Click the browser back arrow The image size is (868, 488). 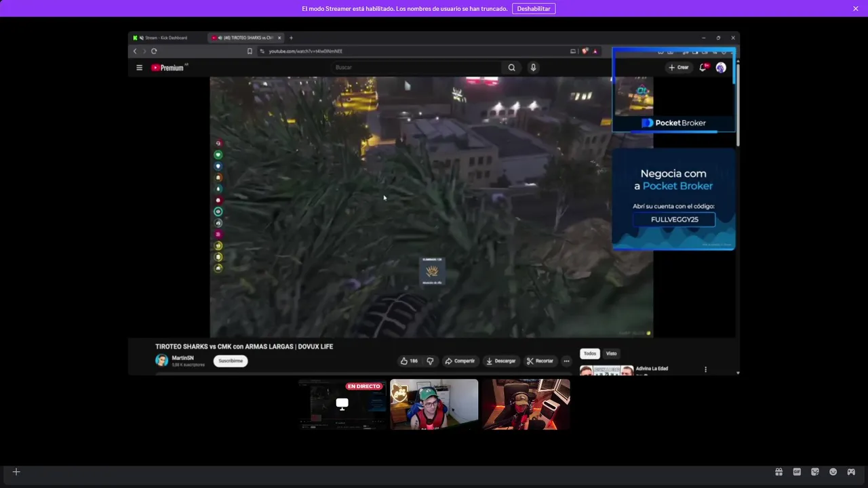pyautogui.click(x=135, y=52)
